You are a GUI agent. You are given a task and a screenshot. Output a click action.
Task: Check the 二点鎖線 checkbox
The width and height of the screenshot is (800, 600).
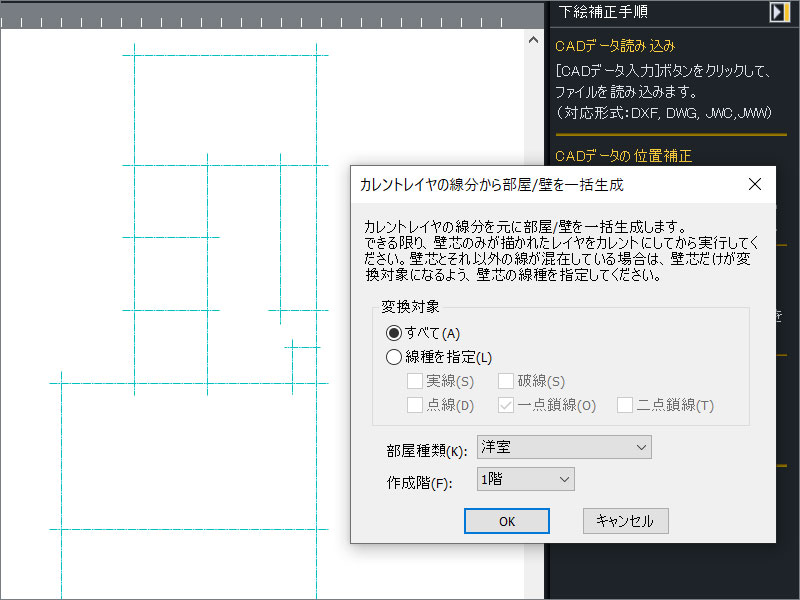(x=625, y=405)
